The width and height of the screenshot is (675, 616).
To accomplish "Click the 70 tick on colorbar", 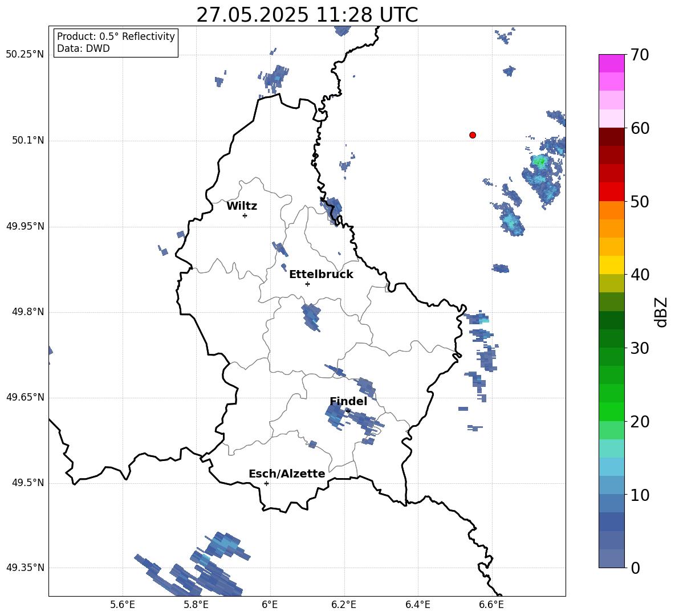I will click(x=640, y=55).
